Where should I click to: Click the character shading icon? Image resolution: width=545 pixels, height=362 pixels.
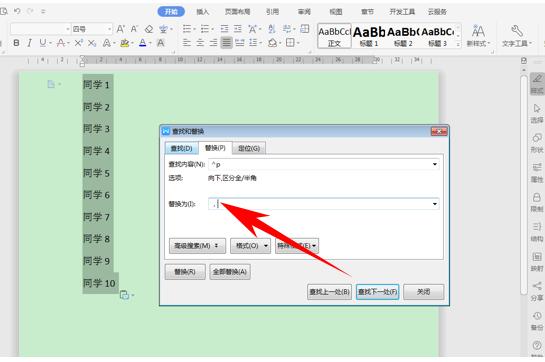click(160, 43)
